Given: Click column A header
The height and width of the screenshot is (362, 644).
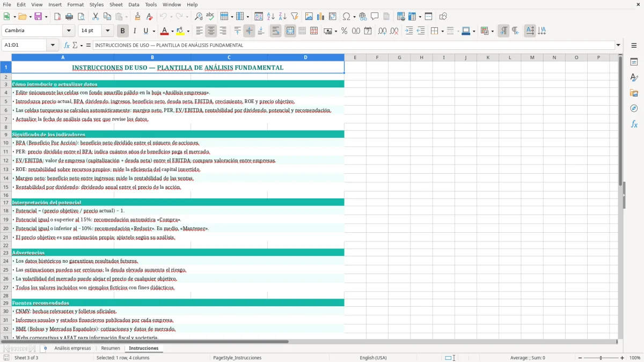Looking at the screenshot, I should 63,57.
